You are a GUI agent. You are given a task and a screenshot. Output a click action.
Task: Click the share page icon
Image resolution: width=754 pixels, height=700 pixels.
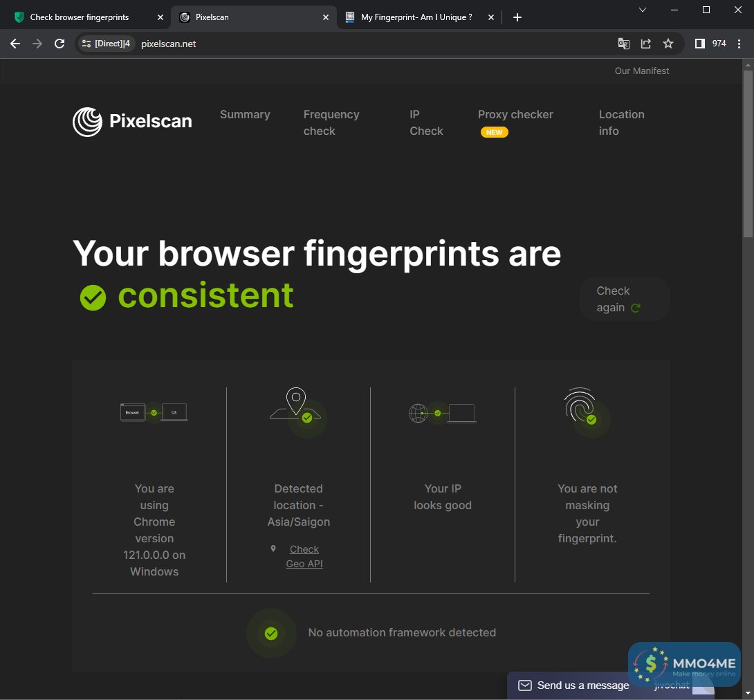(646, 44)
